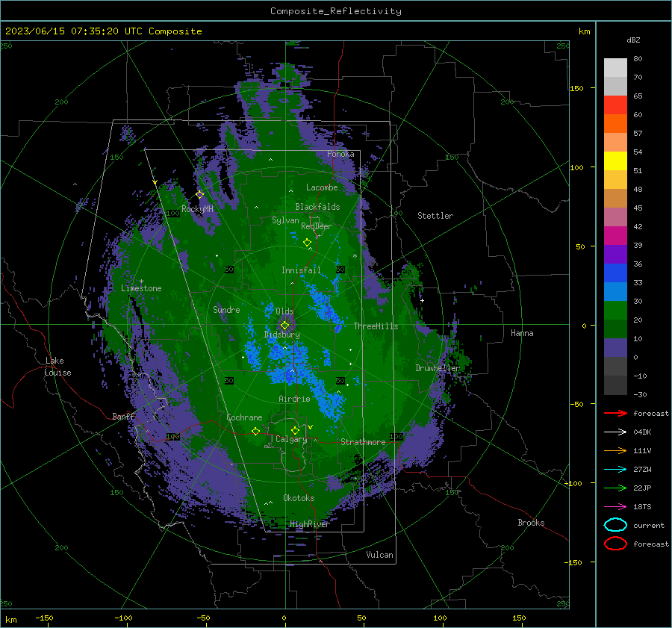Click the magenta 18TS arrow icon
This screenshot has height=628, width=672.
[615, 506]
